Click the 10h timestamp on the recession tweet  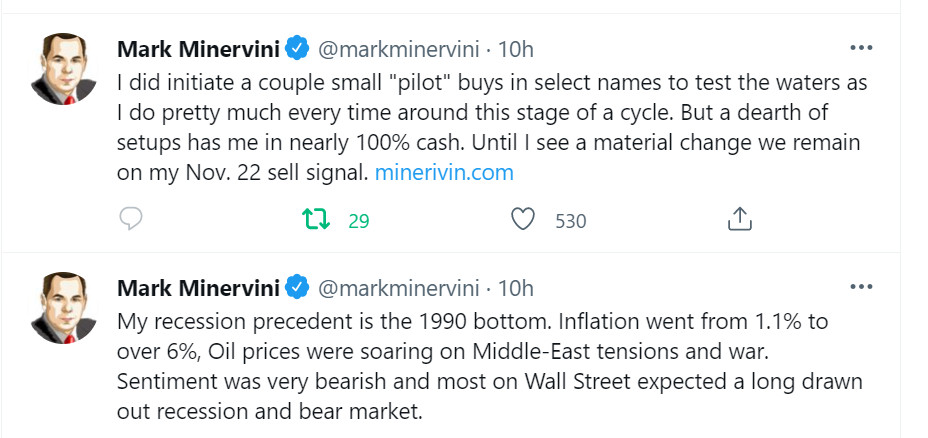pos(515,288)
